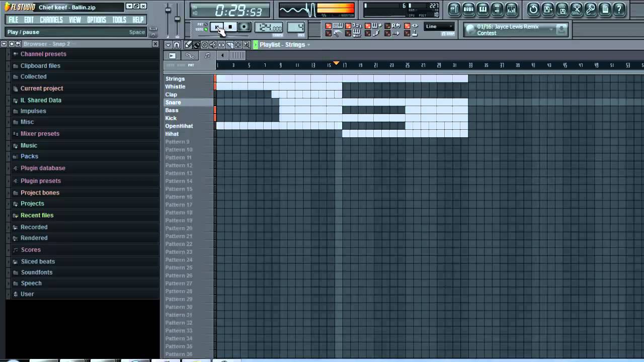Expand Recent files in browser
The image size is (644, 362).
(x=37, y=215)
